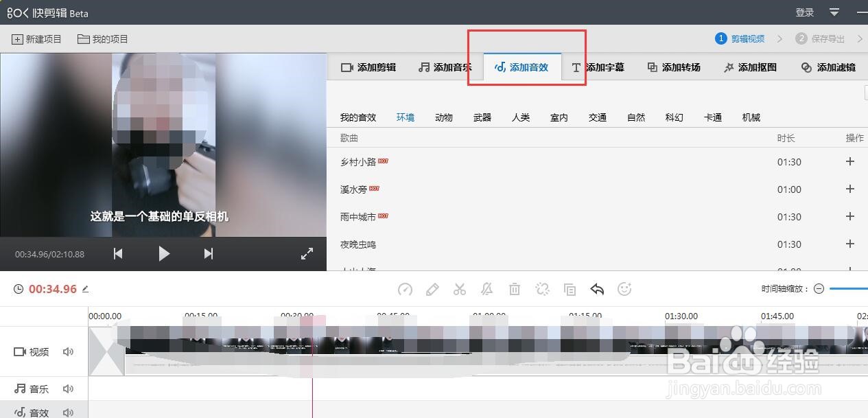Image resolution: width=868 pixels, height=418 pixels.
Task: Click 新建项目 button
Action: (x=37, y=39)
